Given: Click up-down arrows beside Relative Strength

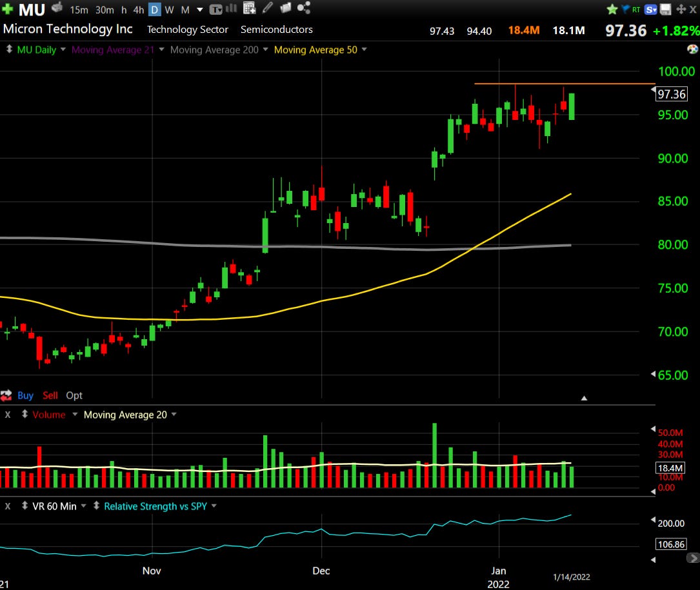Looking at the screenshot, I should [96, 506].
